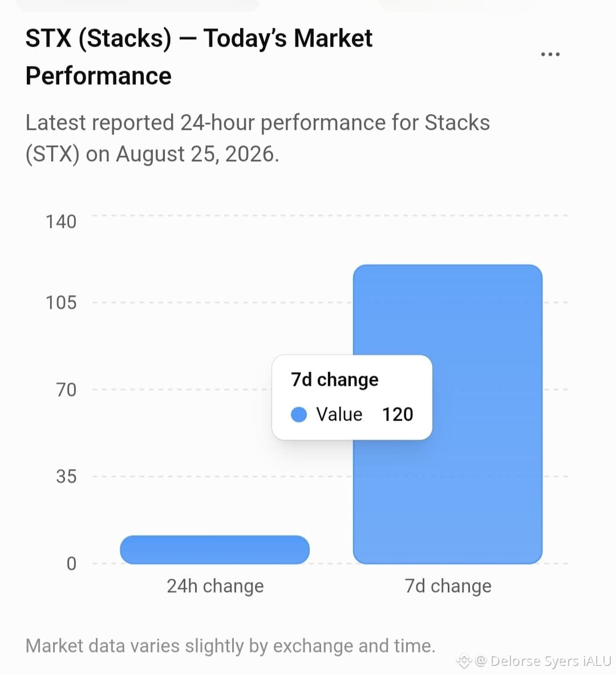The width and height of the screenshot is (616, 675).
Task: Click the word Performance in the title
Action: (x=99, y=76)
